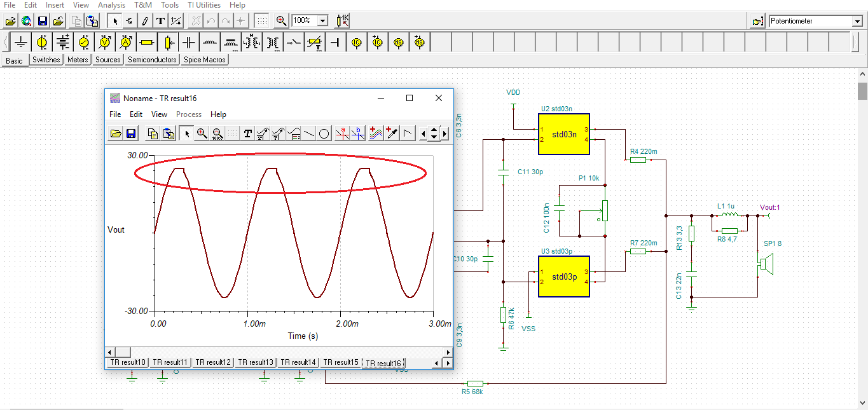Place a battery component
Screen dimensions: 868x410
pyautogui.click(x=63, y=43)
